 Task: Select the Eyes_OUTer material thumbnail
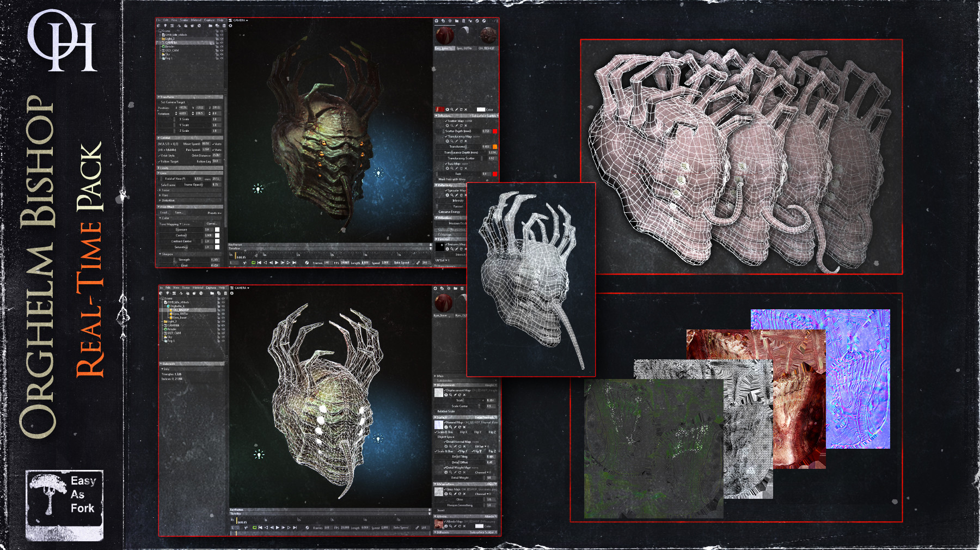click(467, 35)
